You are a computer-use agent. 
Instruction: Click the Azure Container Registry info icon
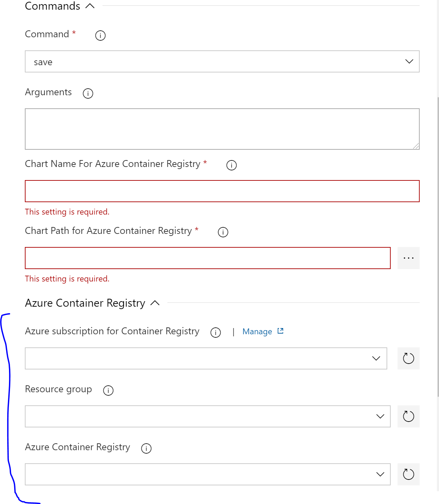tap(146, 448)
